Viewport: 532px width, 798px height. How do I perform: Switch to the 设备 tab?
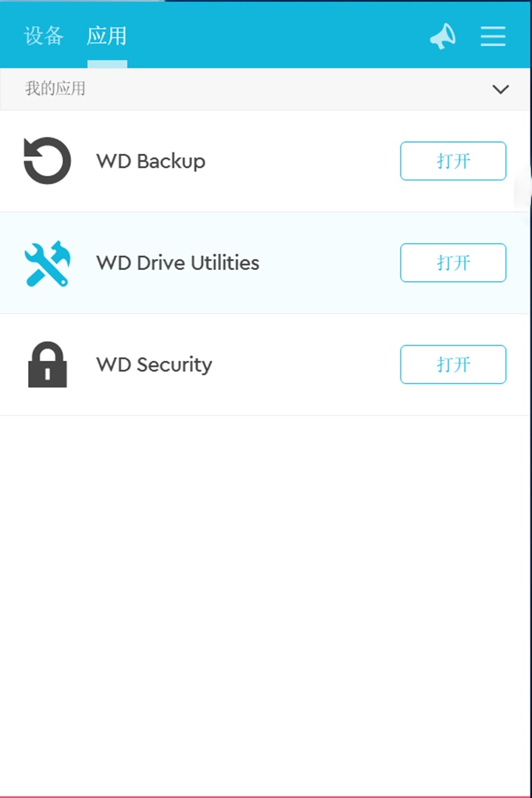[44, 35]
